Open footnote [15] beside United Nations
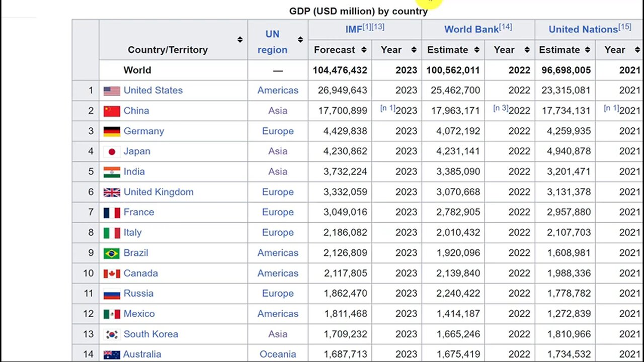This screenshot has height=362, width=644. tap(625, 27)
